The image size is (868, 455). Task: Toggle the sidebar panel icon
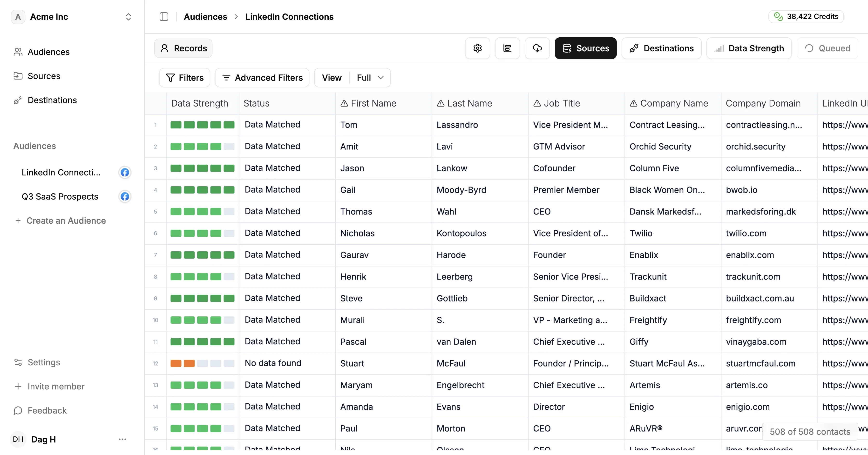point(164,16)
